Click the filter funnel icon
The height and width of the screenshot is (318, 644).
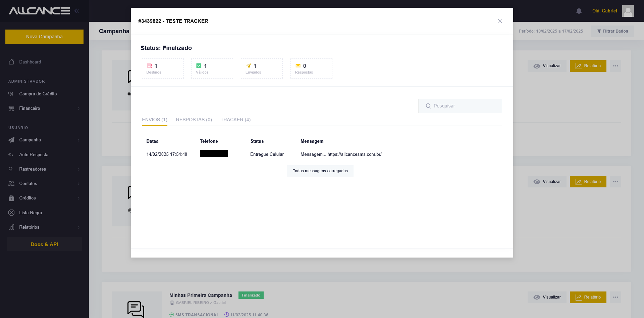599,31
